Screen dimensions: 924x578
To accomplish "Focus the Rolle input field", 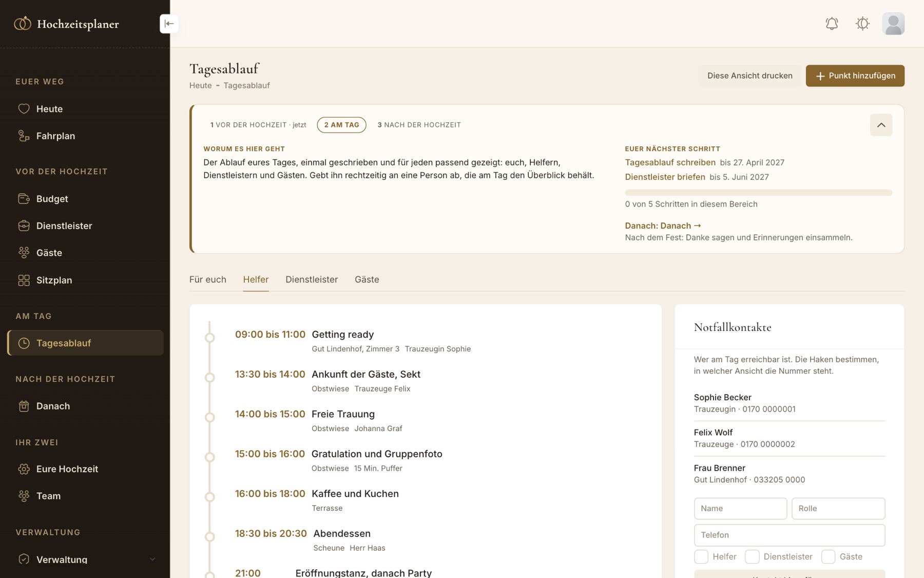I will pos(838,508).
